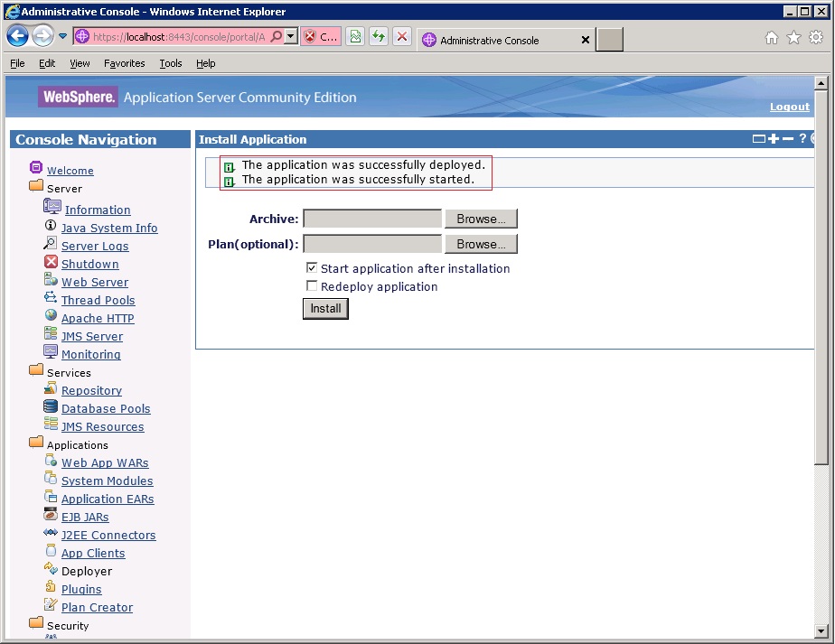Open the Tools menu

[171, 63]
